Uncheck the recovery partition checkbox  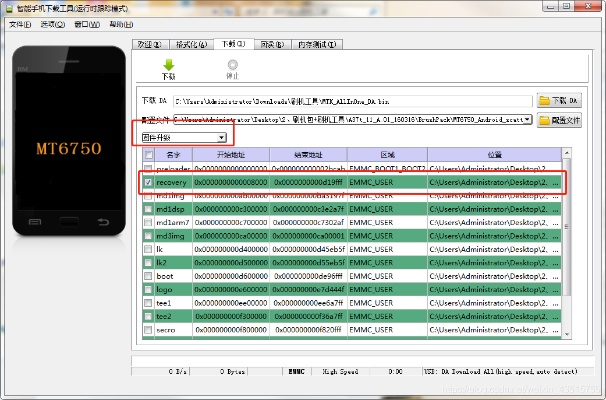(x=149, y=183)
